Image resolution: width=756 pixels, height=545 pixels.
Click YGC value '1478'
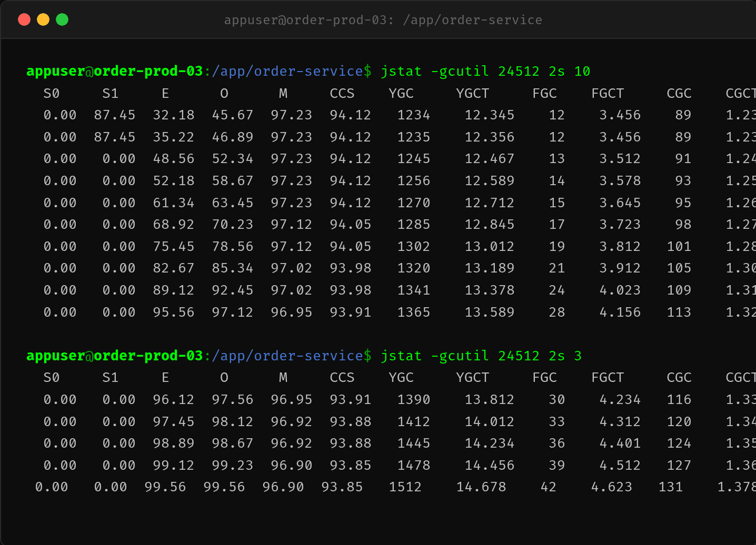point(414,465)
